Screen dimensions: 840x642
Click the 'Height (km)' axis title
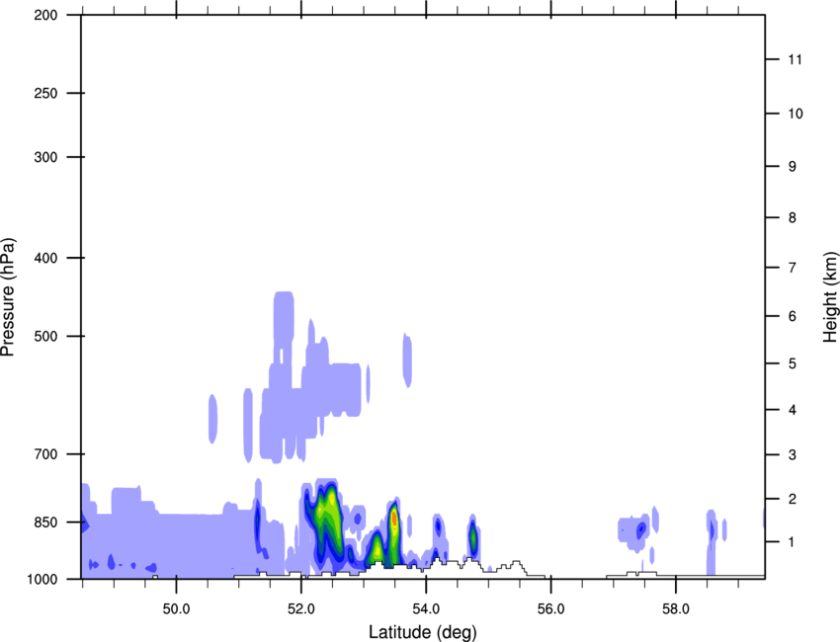[x=830, y=296]
